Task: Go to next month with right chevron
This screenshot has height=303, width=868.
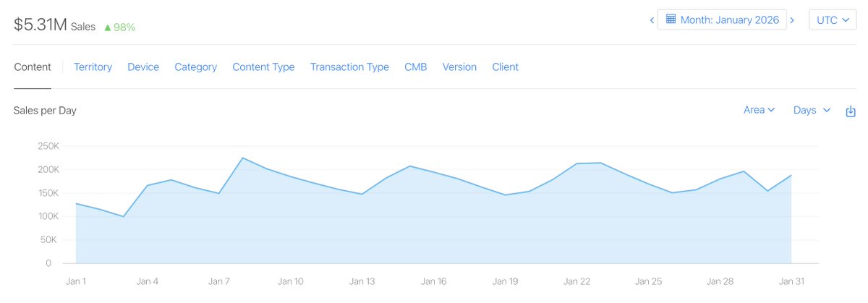Action: 793,20
